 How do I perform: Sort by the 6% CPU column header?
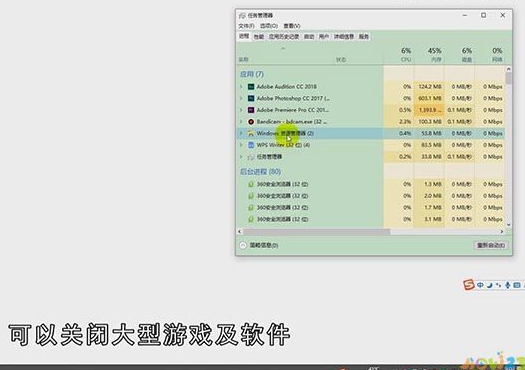tap(398, 54)
